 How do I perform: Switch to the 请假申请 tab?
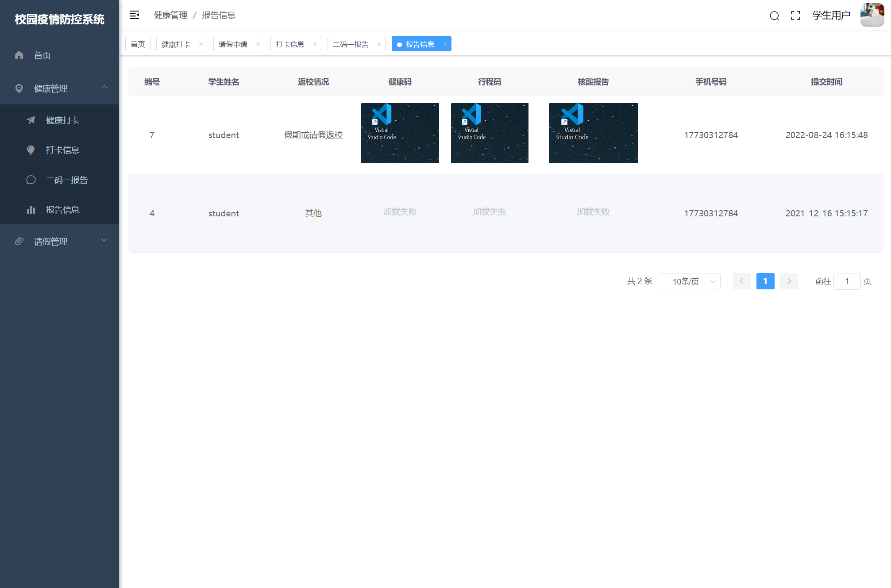(233, 44)
